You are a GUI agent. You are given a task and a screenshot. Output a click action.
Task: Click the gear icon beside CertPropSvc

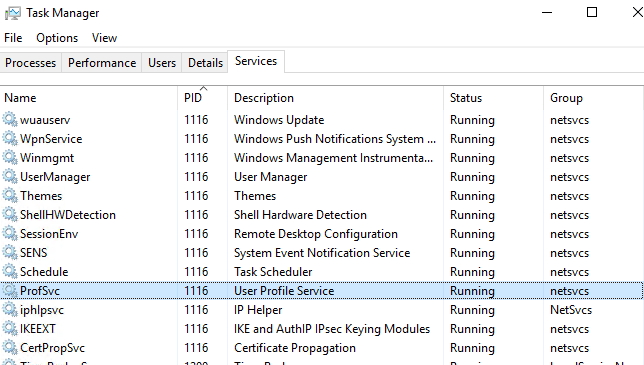(10, 347)
